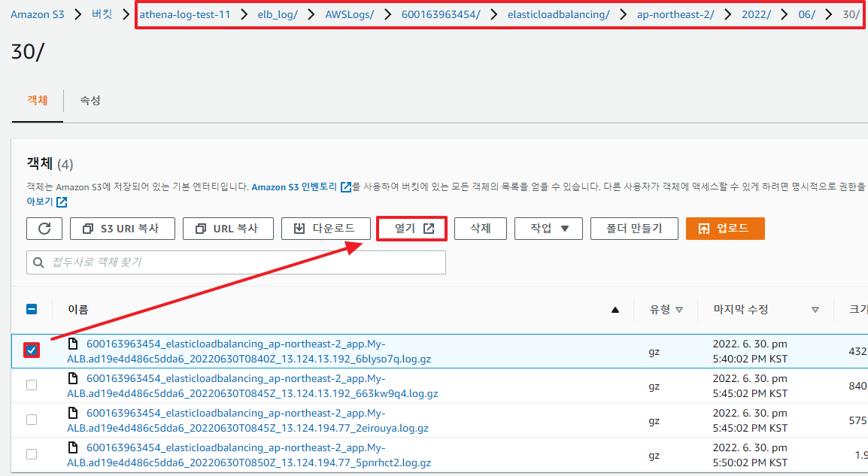Click the file icon of 663kw9q4.log.gz

coord(72,378)
